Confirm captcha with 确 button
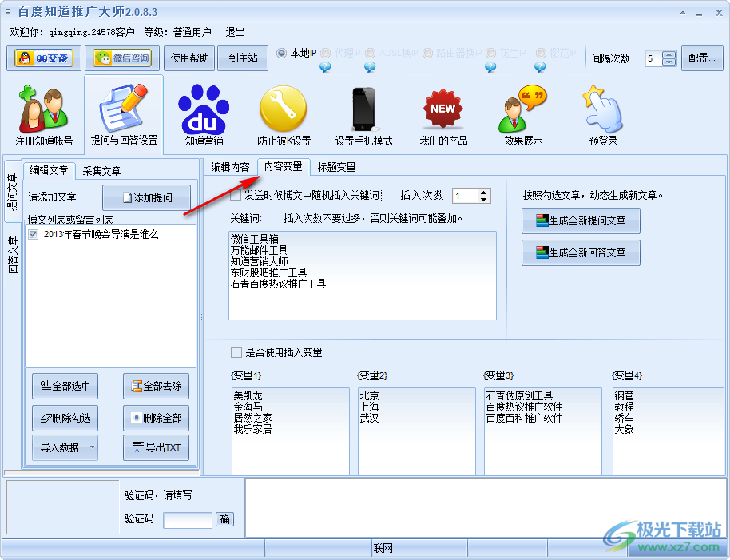The image size is (730, 560). tap(224, 519)
